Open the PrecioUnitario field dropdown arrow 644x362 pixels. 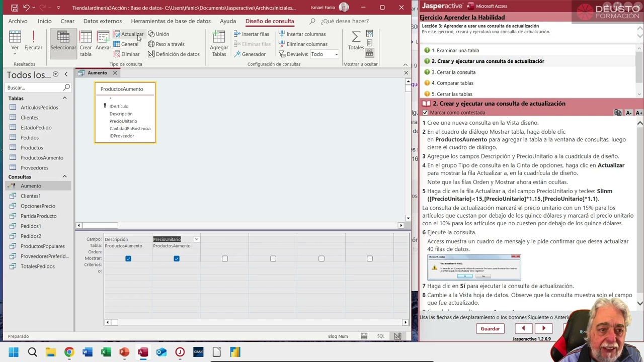[x=197, y=239]
